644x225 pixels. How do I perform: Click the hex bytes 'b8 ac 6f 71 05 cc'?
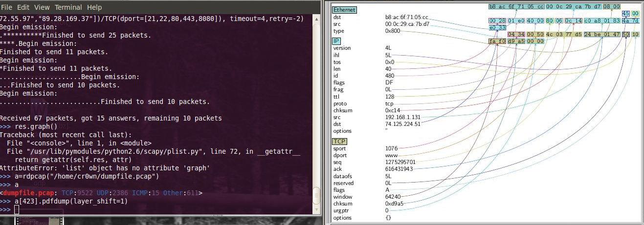coord(516,6)
